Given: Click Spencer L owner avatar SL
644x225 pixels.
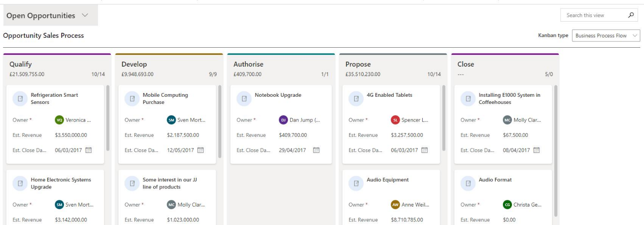Looking at the screenshot, I should pos(395,120).
